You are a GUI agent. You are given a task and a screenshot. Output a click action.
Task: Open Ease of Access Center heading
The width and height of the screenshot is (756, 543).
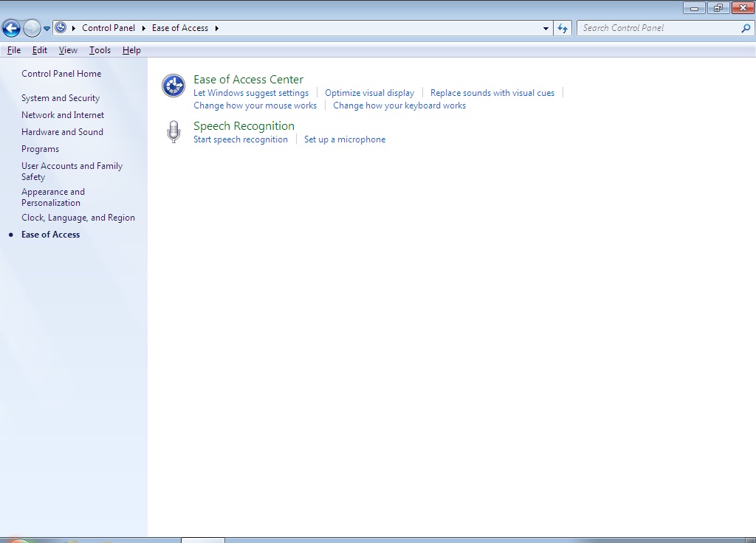(248, 80)
